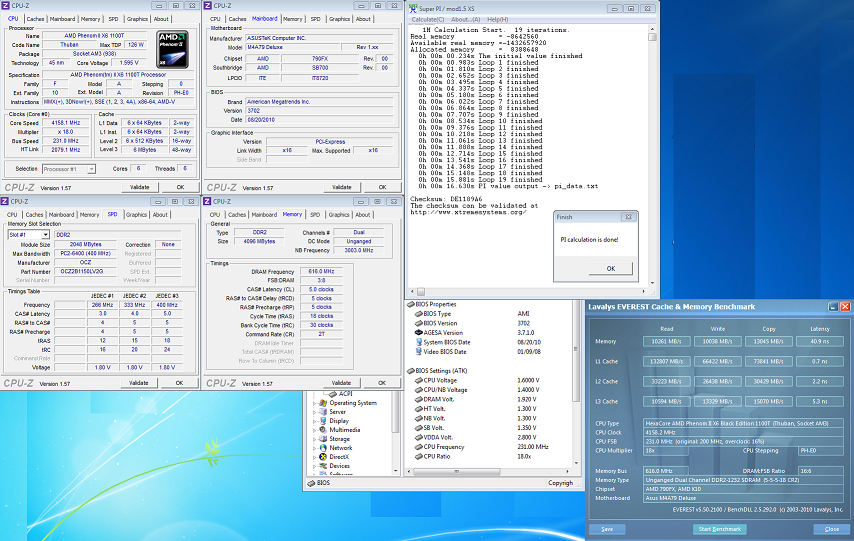Expand the Server tree node

tap(314, 412)
